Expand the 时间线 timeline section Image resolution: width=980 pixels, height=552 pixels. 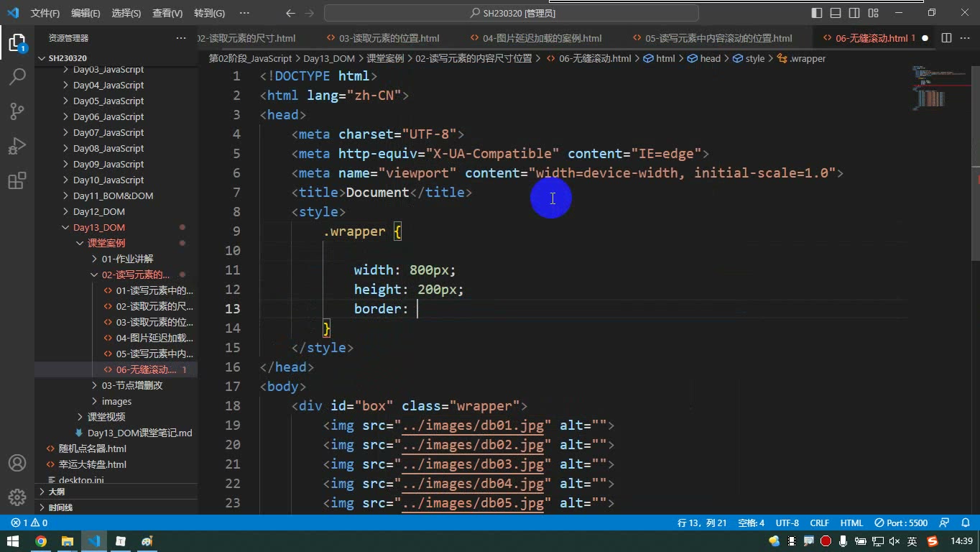[116, 507]
